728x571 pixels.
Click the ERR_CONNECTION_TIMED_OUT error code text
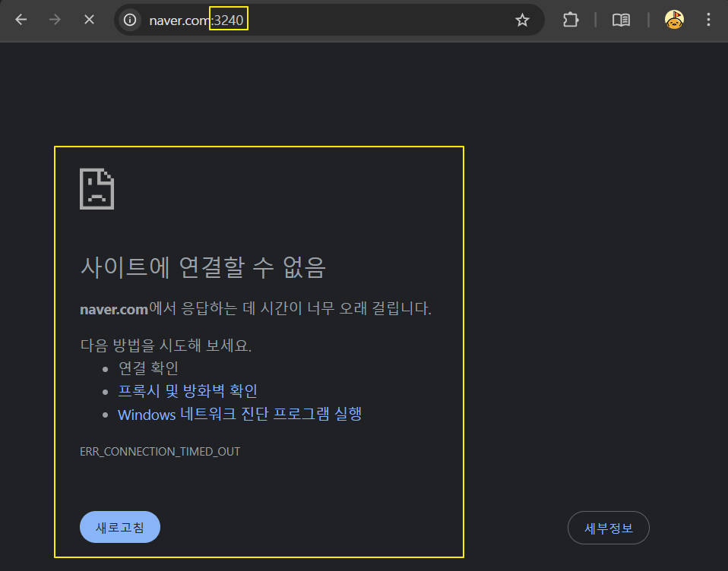coord(160,451)
